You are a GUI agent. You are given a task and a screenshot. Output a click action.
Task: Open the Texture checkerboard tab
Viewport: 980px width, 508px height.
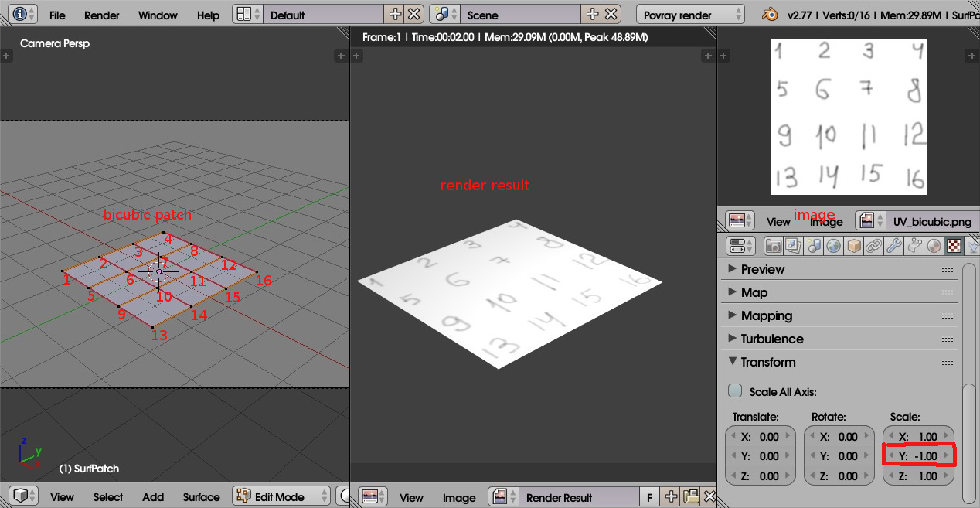click(x=954, y=246)
